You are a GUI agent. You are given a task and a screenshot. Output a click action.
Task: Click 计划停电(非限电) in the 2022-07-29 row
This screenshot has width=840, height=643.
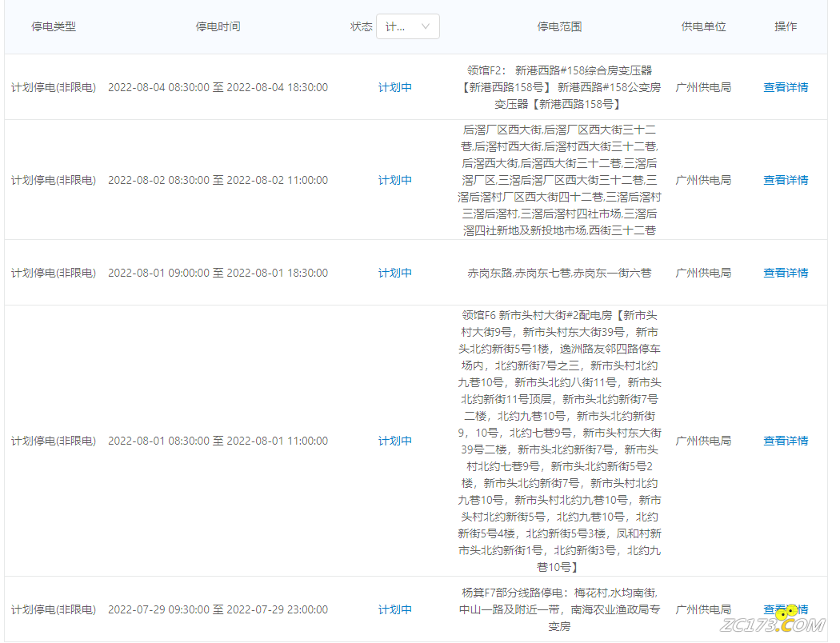point(54,609)
